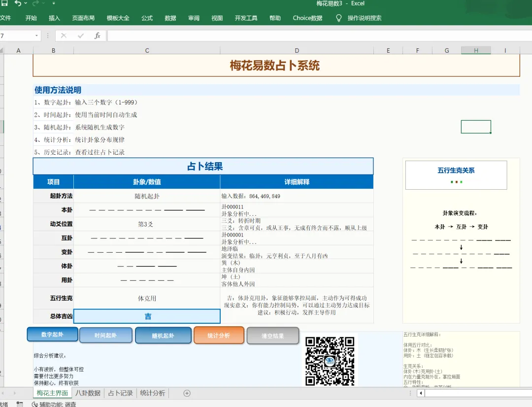The width and height of the screenshot is (532, 407).
Task: Click the 随机起卦 button
Action: [163, 336]
